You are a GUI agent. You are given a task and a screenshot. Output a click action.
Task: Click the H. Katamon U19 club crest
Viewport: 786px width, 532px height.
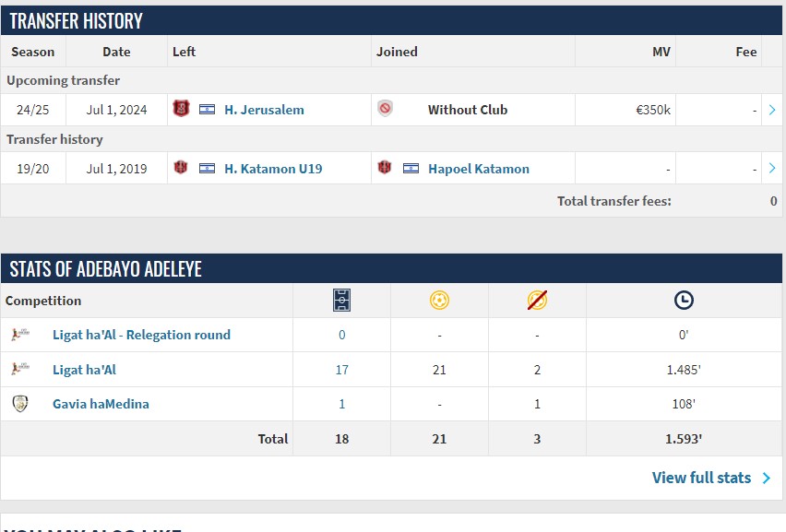181,168
